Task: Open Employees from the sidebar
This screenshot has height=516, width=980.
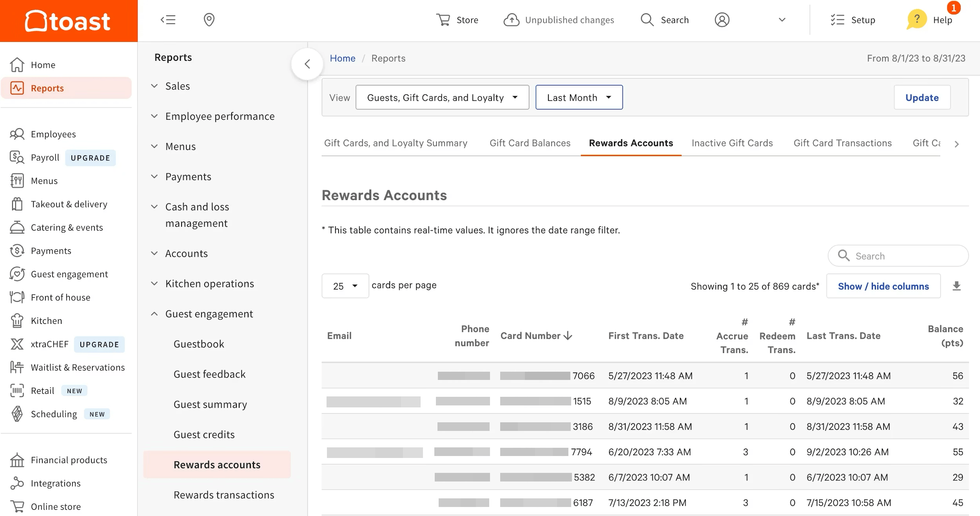Action: click(x=53, y=134)
